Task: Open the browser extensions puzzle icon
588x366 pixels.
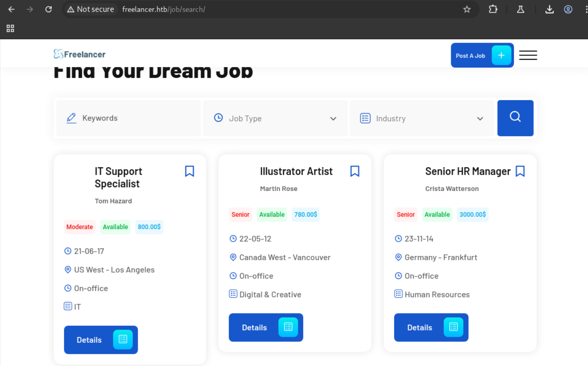Action: [493, 9]
